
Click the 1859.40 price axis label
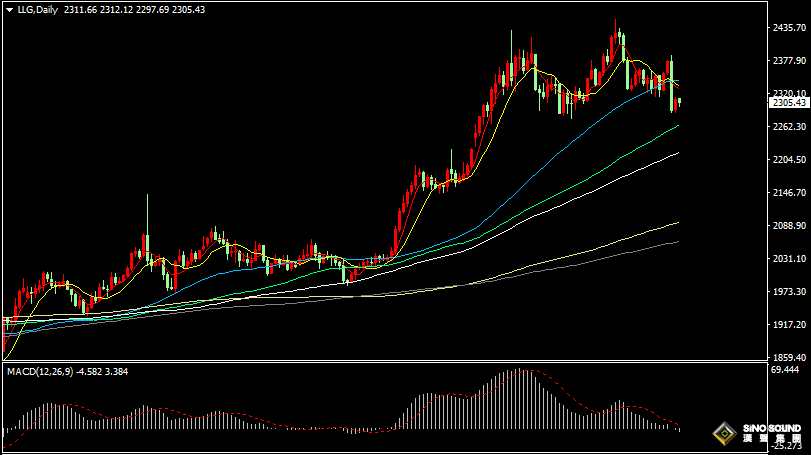tap(788, 357)
